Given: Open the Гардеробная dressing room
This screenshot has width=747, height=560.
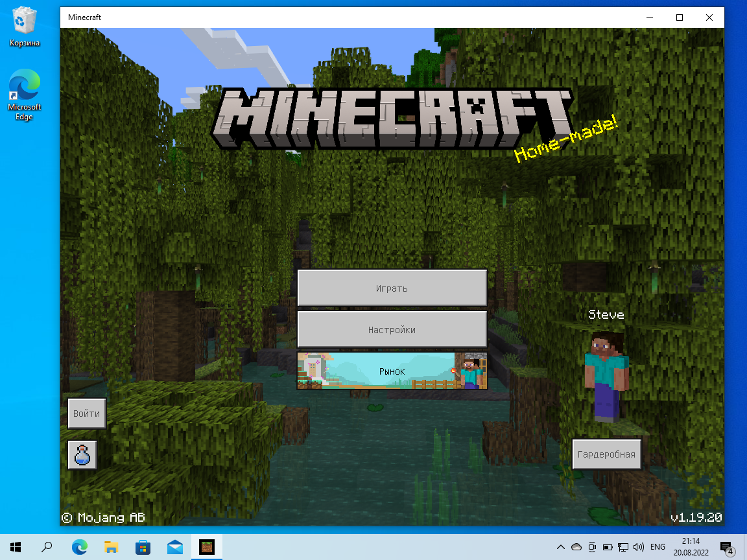Looking at the screenshot, I should [x=606, y=454].
